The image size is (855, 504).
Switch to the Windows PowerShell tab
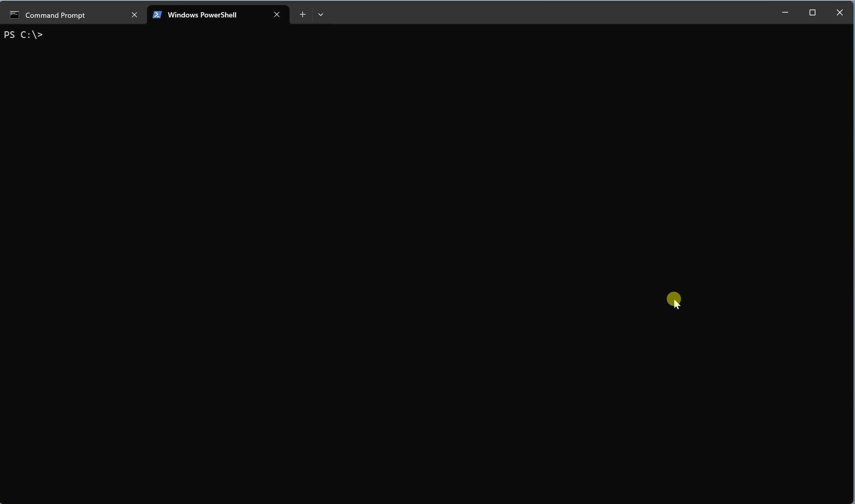click(x=202, y=15)
